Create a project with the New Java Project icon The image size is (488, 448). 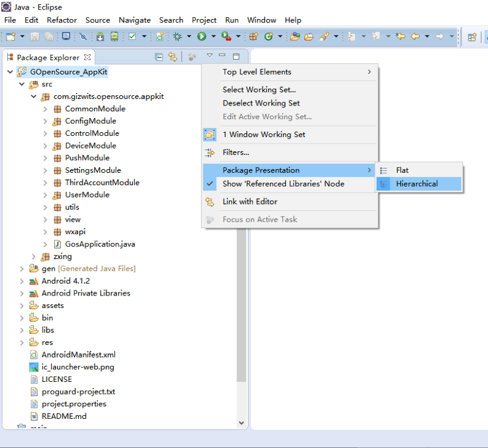tap(252, 37)
